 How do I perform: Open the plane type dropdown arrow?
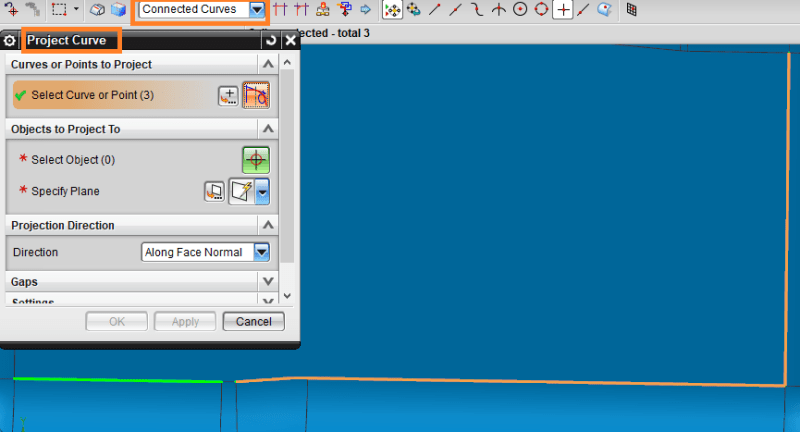click(262, 192)
